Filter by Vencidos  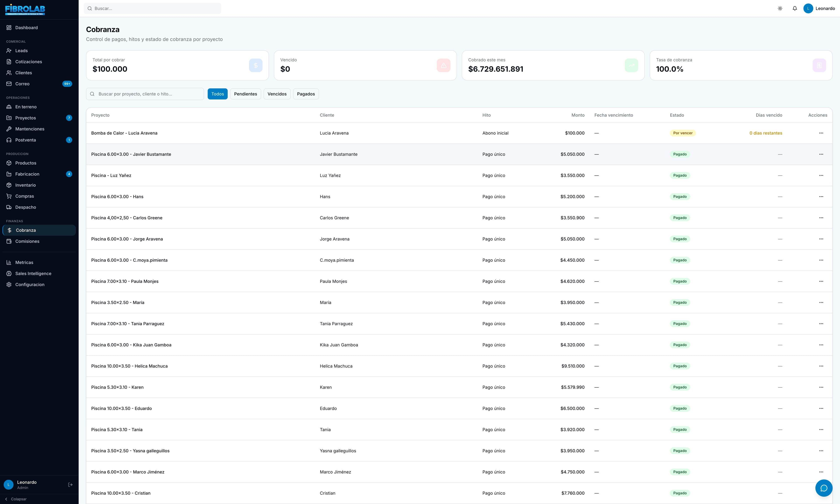click(x=277, y=94)
